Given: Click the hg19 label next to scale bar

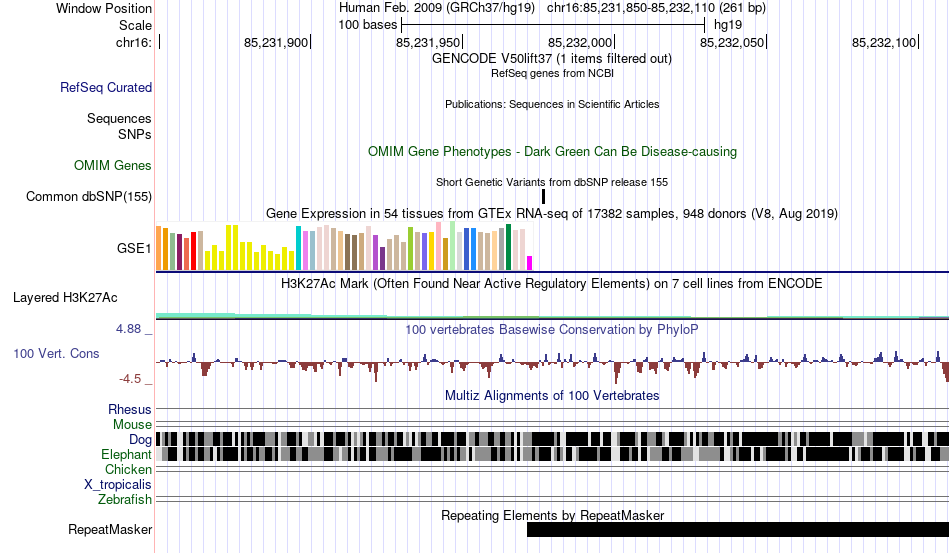Looking at the screenshot, I should click(x=728, y=25).
